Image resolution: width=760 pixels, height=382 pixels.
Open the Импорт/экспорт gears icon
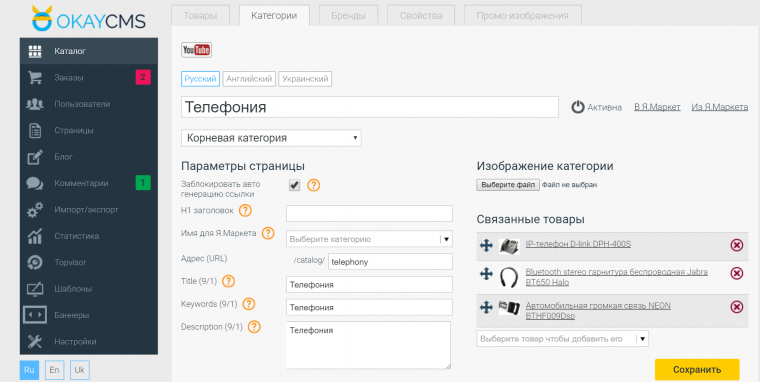point(35,210)
